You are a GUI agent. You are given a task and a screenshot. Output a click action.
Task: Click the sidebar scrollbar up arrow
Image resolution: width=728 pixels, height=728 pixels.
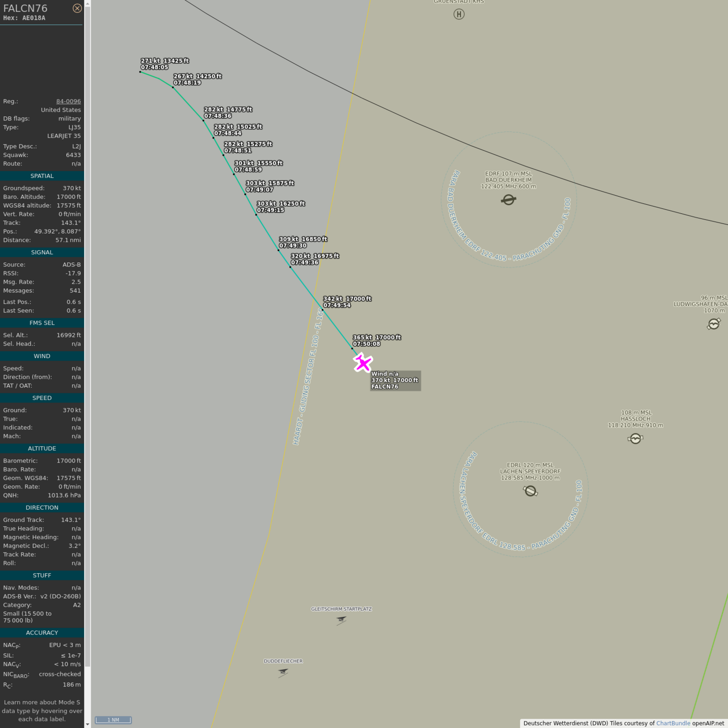click(x=87, y=4)
